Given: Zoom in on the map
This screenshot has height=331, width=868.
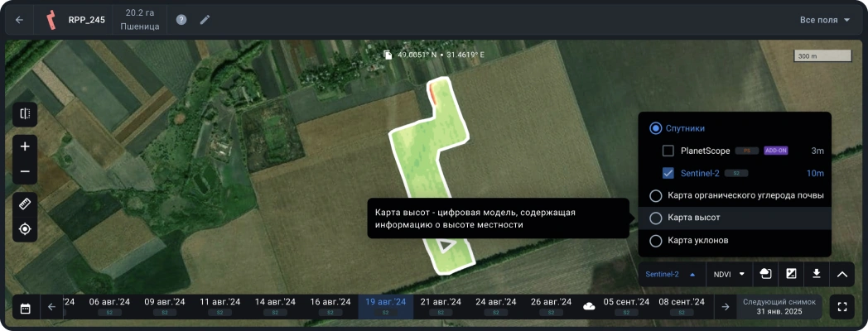Looking at the screenshot, I should tap(25, 146).
